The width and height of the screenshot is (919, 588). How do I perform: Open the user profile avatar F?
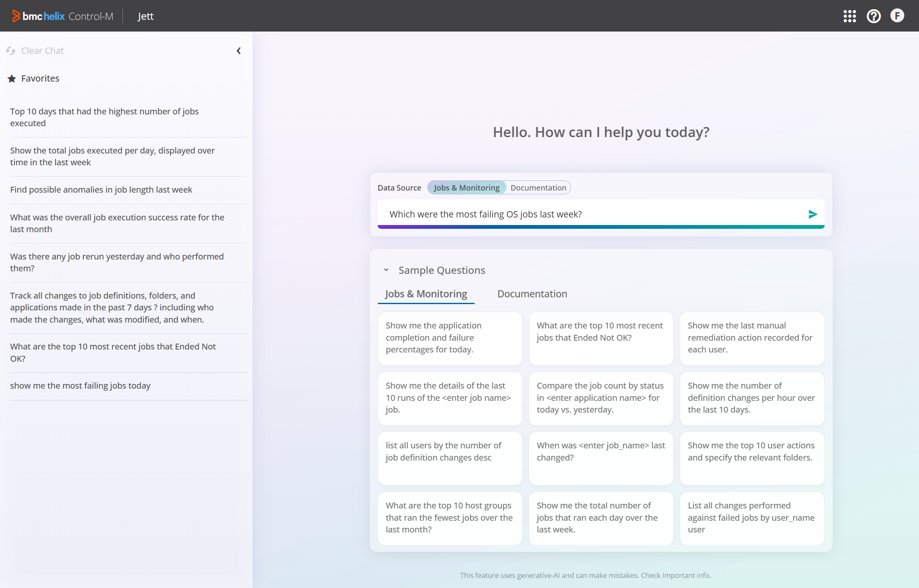[897, 16]
